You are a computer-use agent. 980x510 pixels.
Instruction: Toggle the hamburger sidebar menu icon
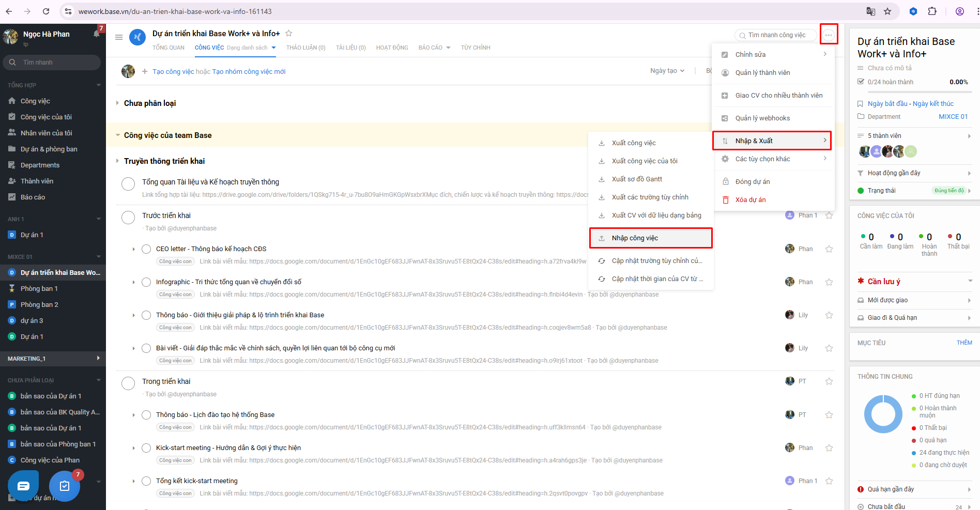119,37
